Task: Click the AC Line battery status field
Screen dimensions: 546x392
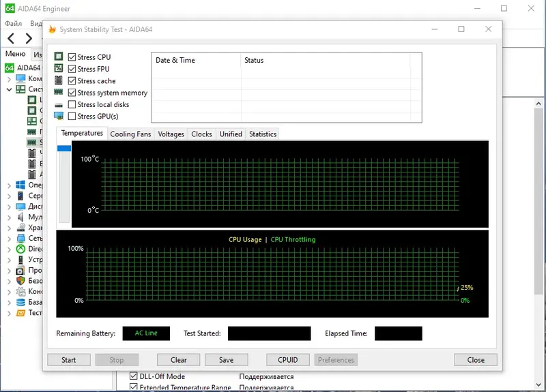Action: tap(146, 333)
